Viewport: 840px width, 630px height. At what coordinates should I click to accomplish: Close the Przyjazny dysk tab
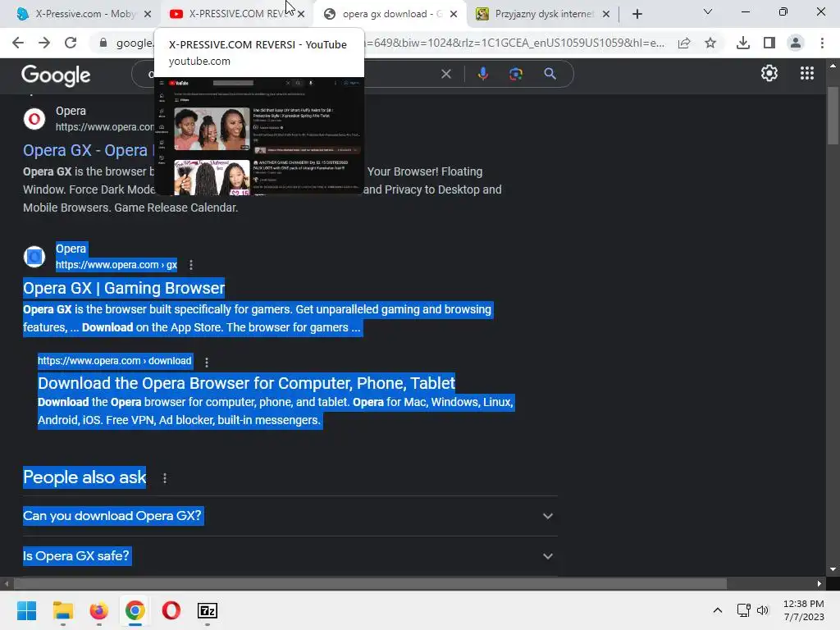pos(606,14)
